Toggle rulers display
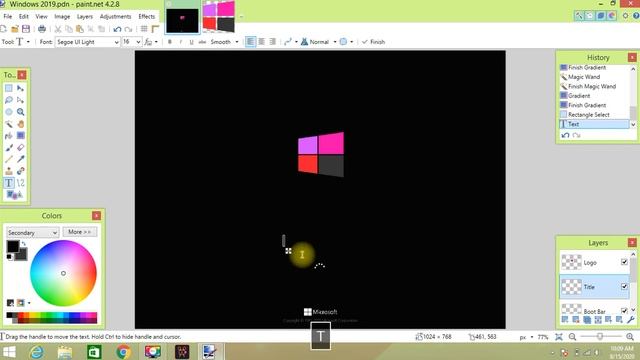 (155, 29)
